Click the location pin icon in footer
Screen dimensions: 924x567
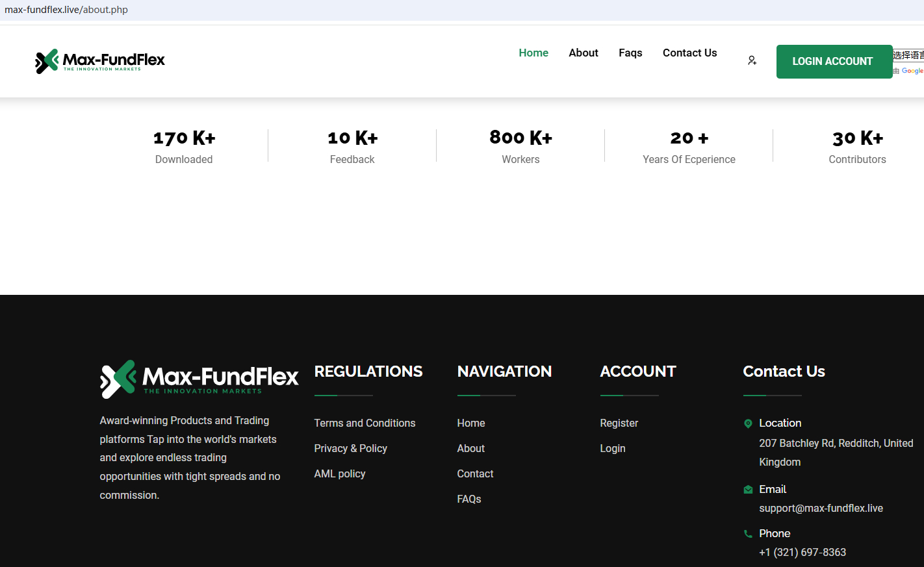point(748,423)
